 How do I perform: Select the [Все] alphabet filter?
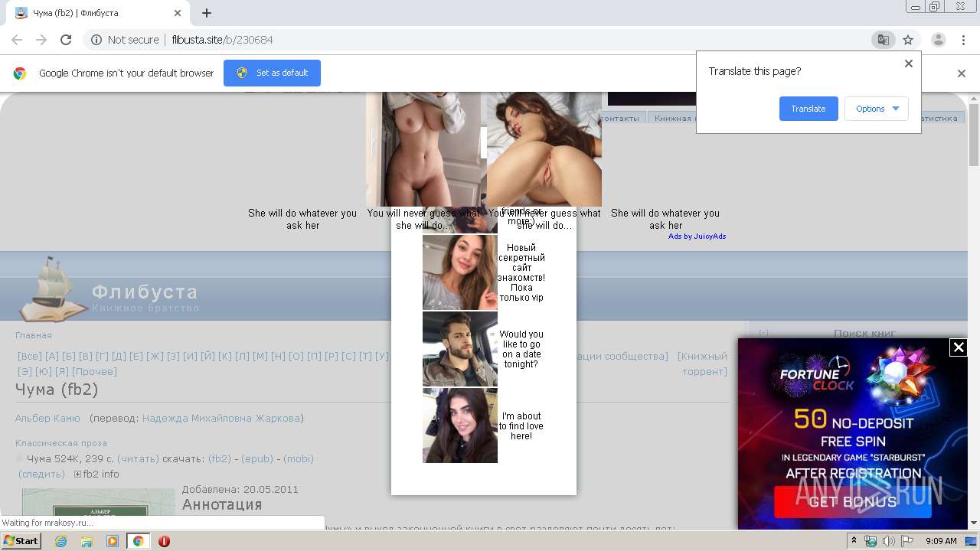tap(30, 357)
